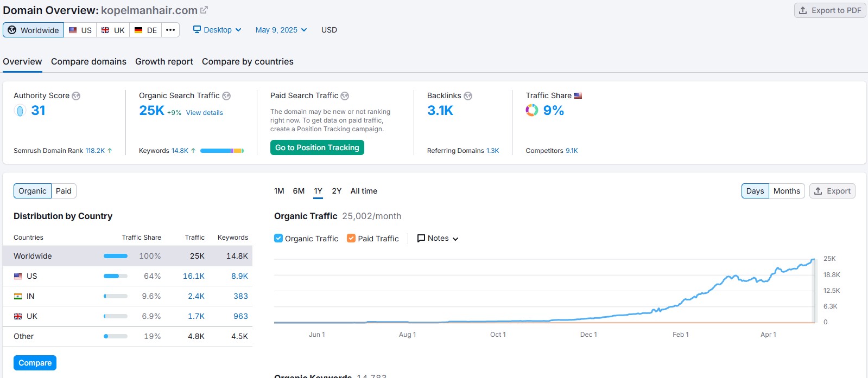The image size is (868, 378).
Task: Click up arrow next to Semrush Domain Rank
Action: pyautogui.click(x=110, y=151)
